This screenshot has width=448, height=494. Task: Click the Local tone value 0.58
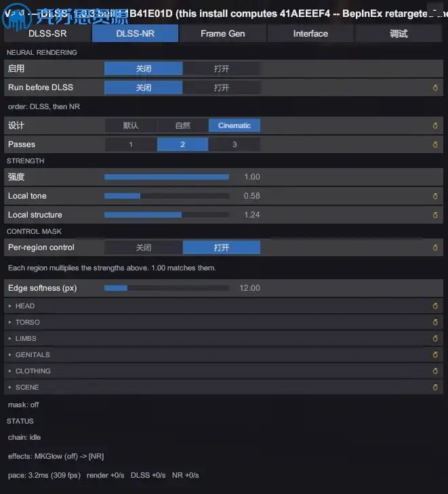click(x=251, y=196)
